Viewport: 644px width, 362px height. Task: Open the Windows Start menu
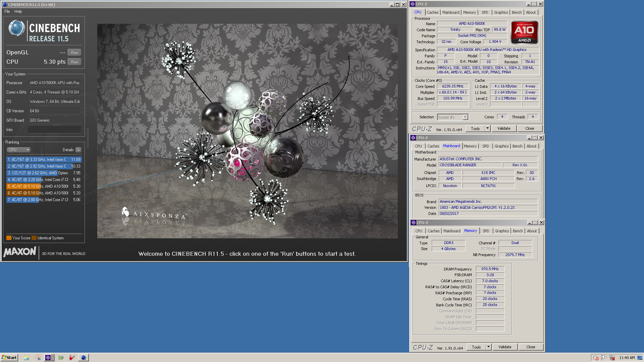pyautogui.click(x=9, y=358)
